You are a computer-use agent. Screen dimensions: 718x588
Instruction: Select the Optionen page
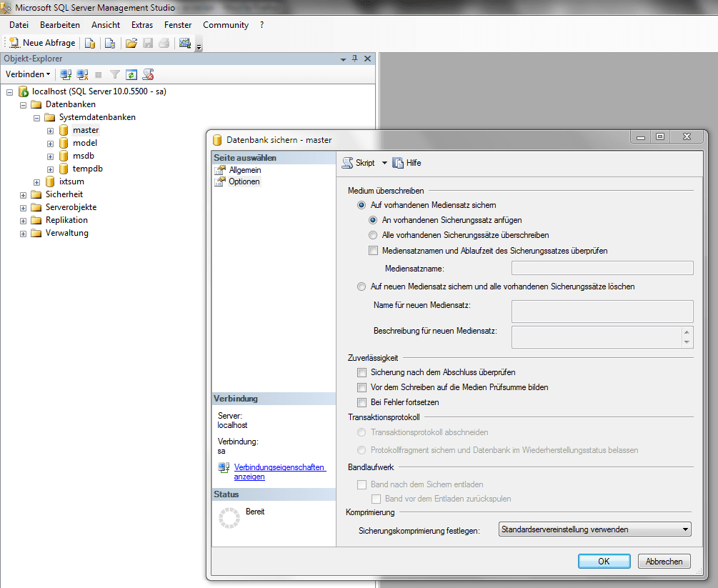[x=244, y=181]
